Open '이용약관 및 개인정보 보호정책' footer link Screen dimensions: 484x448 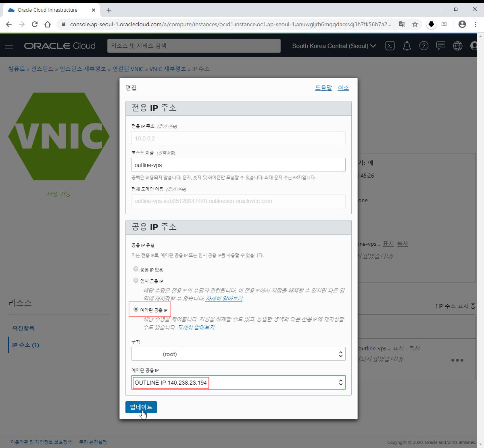tap(41, 442)
